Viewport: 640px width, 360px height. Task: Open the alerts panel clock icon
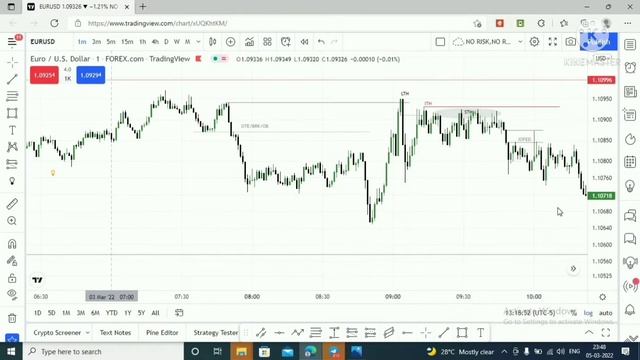tap(630, 67)
